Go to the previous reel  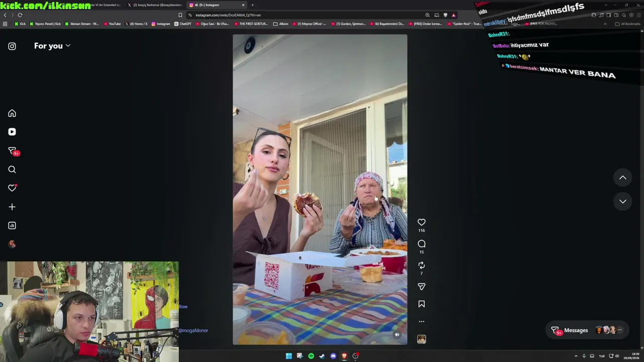click(623, 177)
